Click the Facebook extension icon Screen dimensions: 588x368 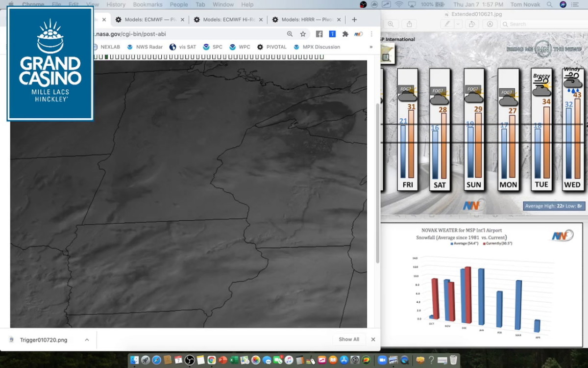(x=319, y=34)
